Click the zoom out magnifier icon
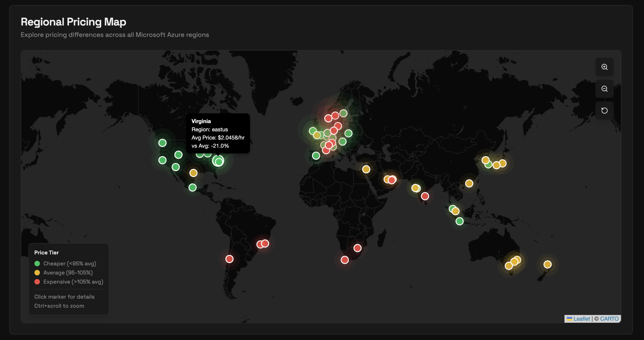 [604, 89]
